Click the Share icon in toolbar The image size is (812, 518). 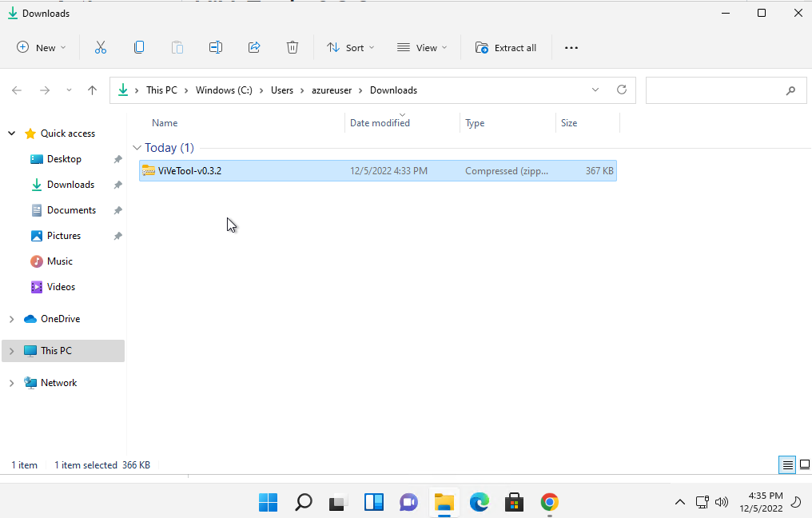[x=254, y=48]
